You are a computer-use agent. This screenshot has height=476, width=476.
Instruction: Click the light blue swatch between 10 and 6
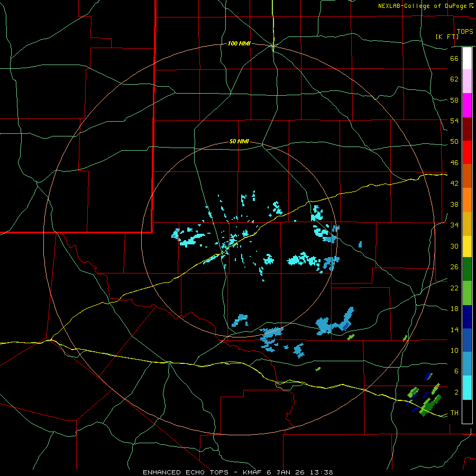click(x=467, y=364)
